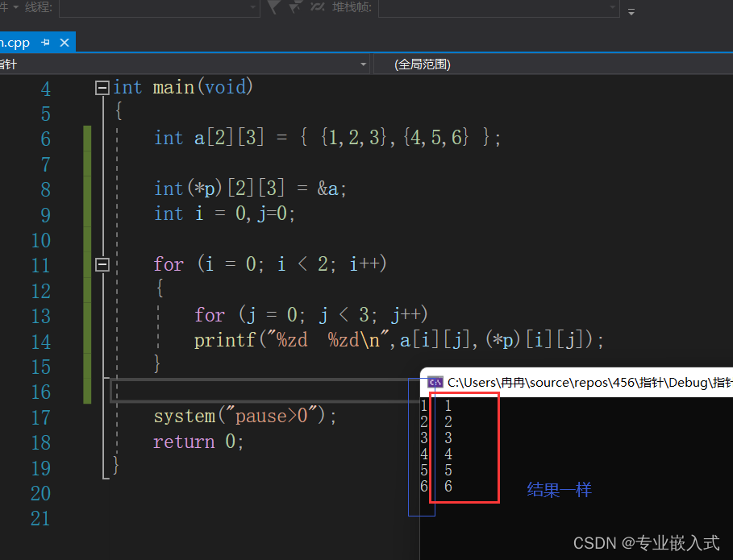Close the .cpp editor tab

[x=65, y=43]
